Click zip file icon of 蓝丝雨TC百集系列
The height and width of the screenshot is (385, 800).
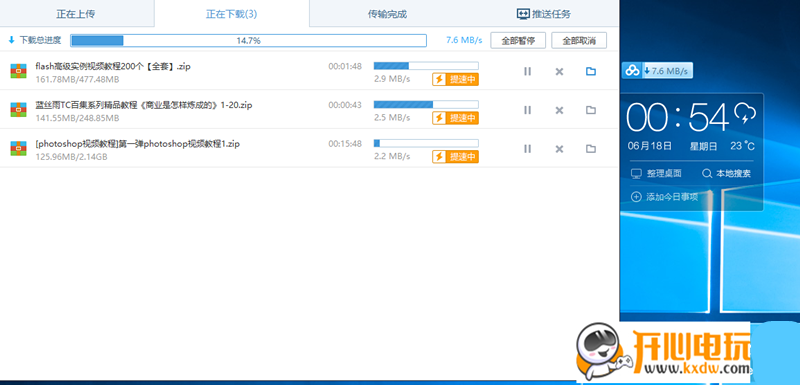[x=18, y=109]
